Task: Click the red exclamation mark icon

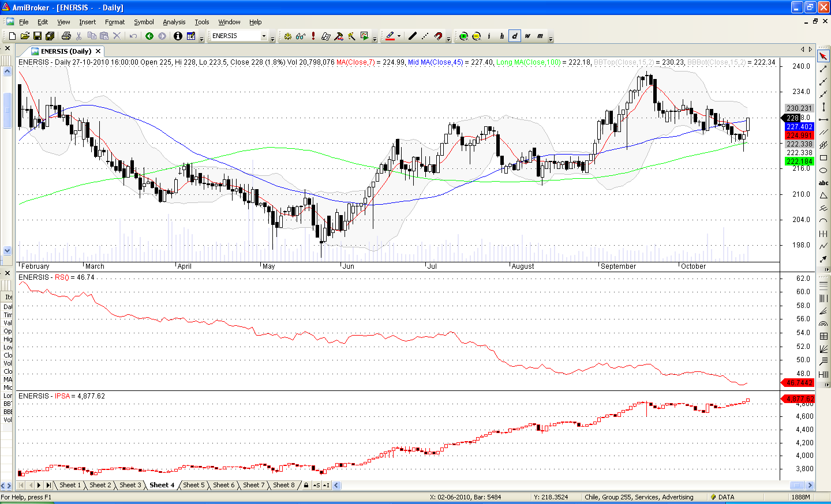Action: 313,36
